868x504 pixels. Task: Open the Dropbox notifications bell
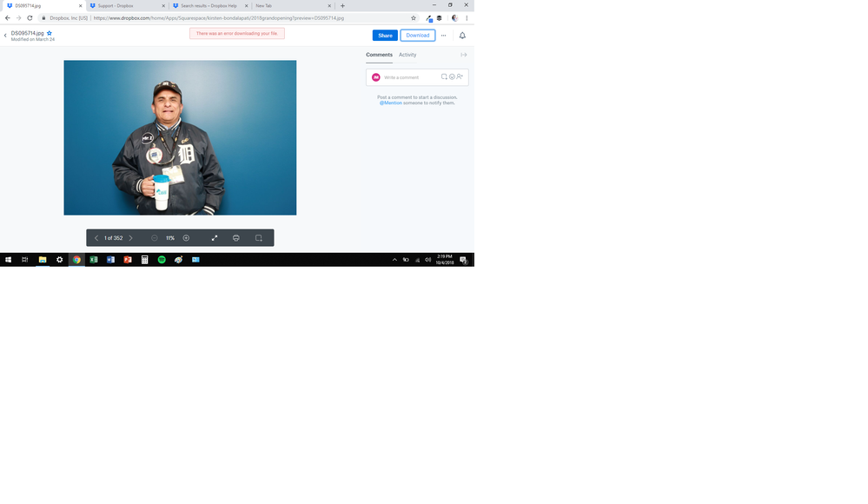click(x=462, y=36)
